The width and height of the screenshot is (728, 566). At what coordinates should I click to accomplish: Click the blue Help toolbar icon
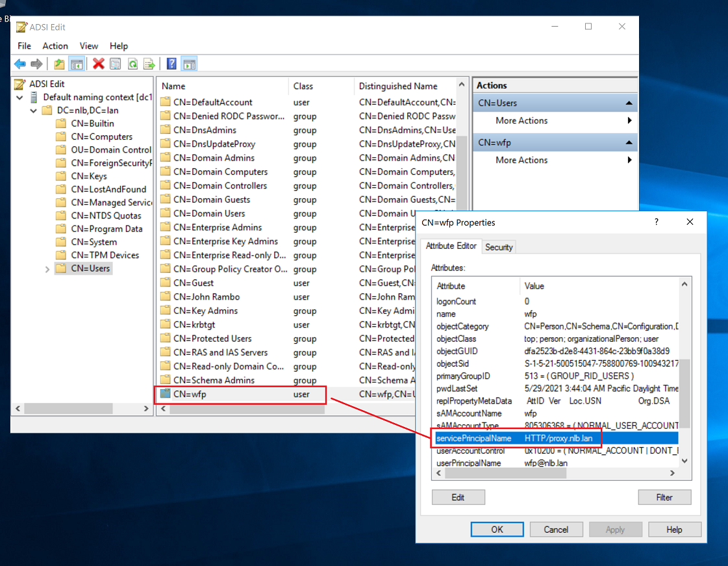point(171,64)
